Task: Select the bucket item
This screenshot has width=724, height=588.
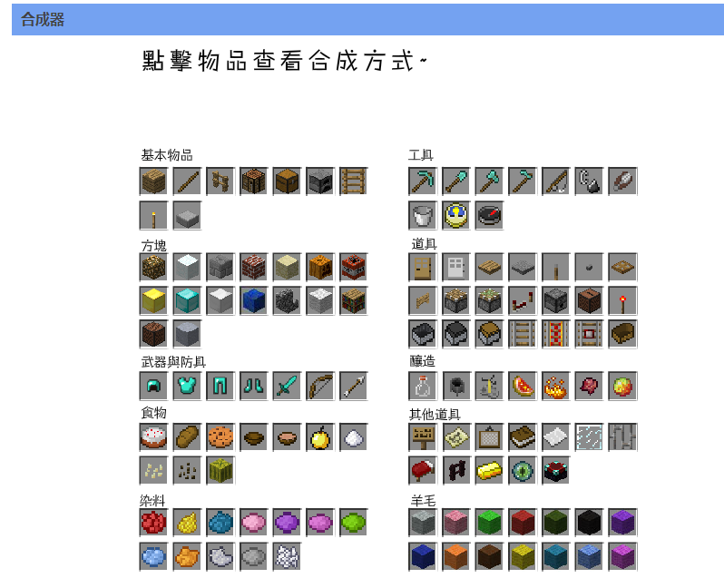Action: tap(423, 215)
